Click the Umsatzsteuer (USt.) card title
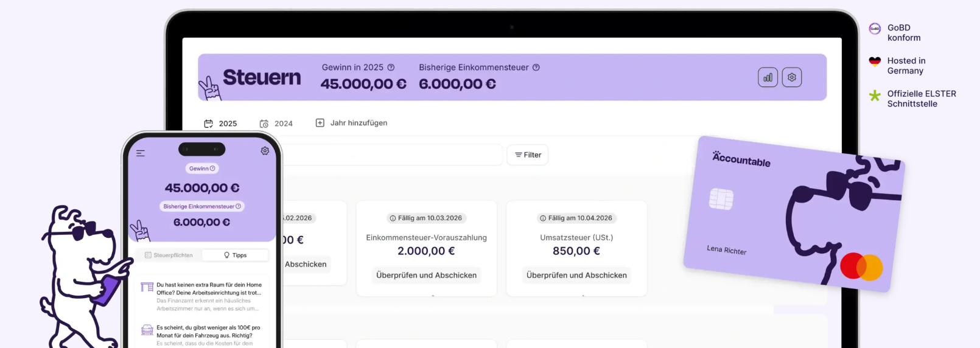This screenshot has width=980, height=348. point(576,238)
